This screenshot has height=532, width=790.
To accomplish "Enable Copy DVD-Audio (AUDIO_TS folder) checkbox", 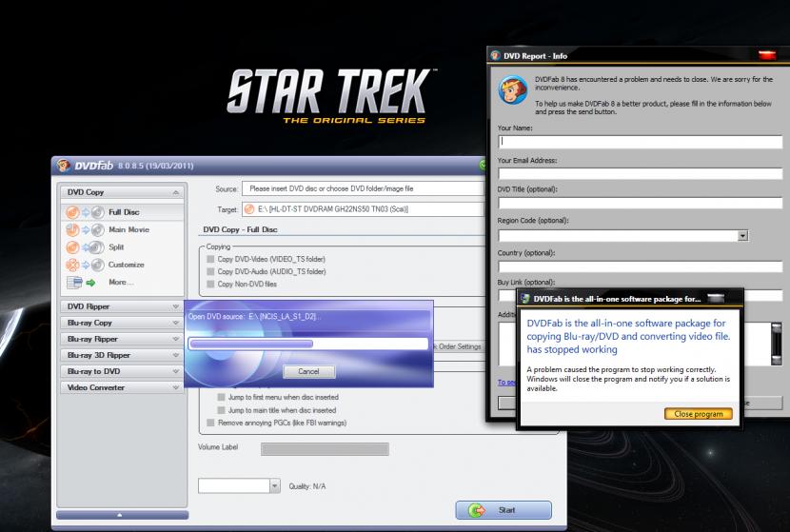I will pyautogui.click(x=210, y=271).
